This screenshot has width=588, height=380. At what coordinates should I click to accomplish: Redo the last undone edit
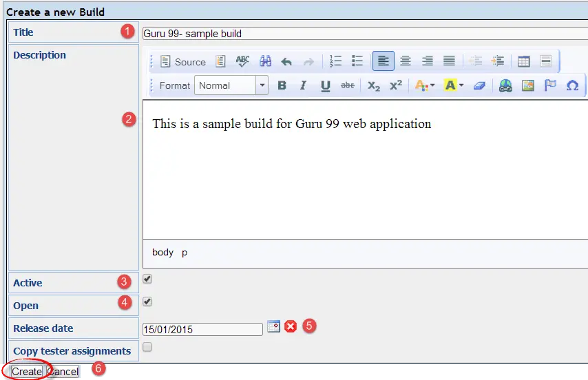(308, 61)
